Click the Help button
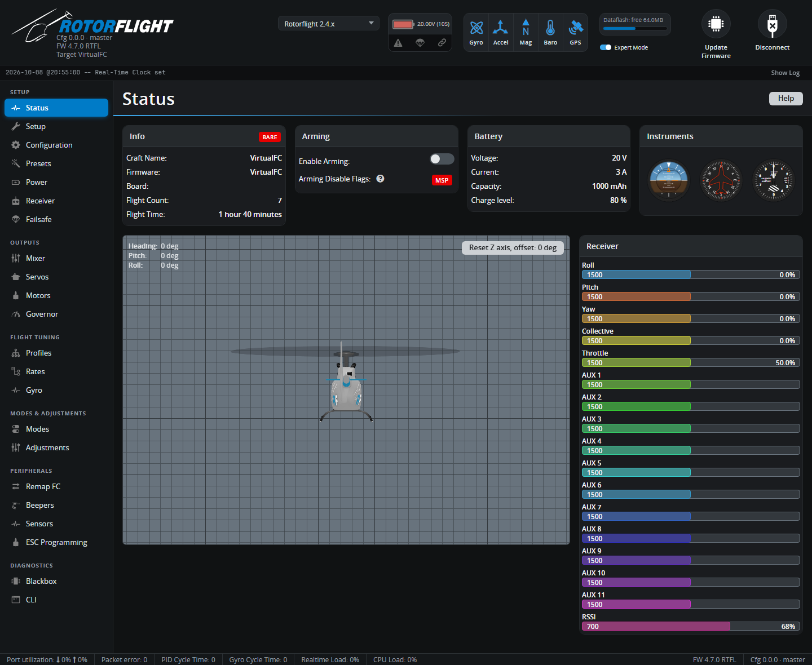This screenshot has width=812, height=665. point(786,98)
